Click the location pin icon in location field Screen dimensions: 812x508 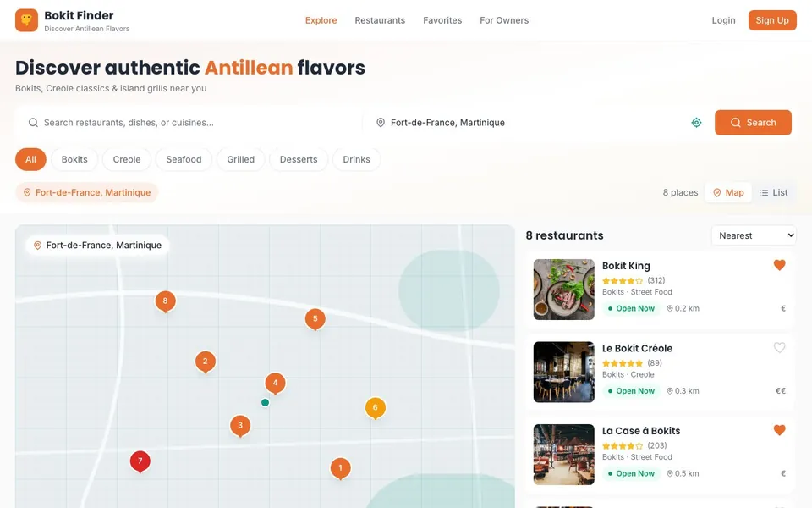[x=381, y=123]
